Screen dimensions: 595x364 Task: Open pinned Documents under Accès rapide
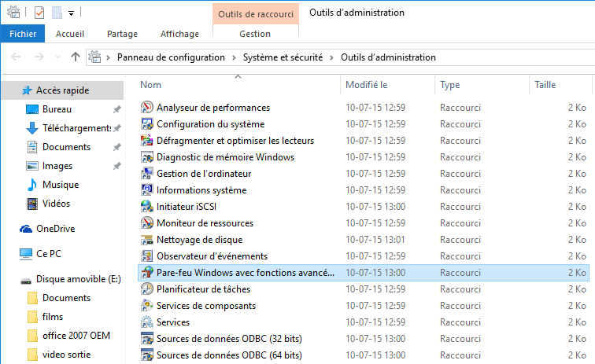coord(66,147)
